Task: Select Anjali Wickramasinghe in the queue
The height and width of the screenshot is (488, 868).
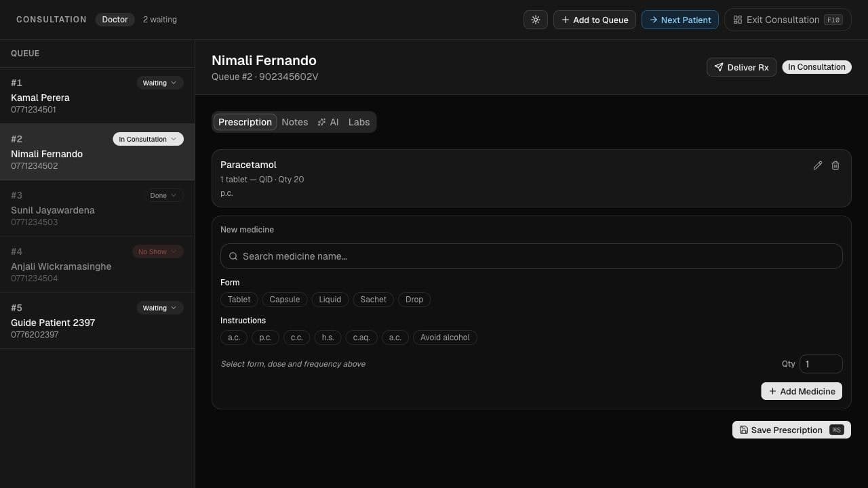Action: 97,264
